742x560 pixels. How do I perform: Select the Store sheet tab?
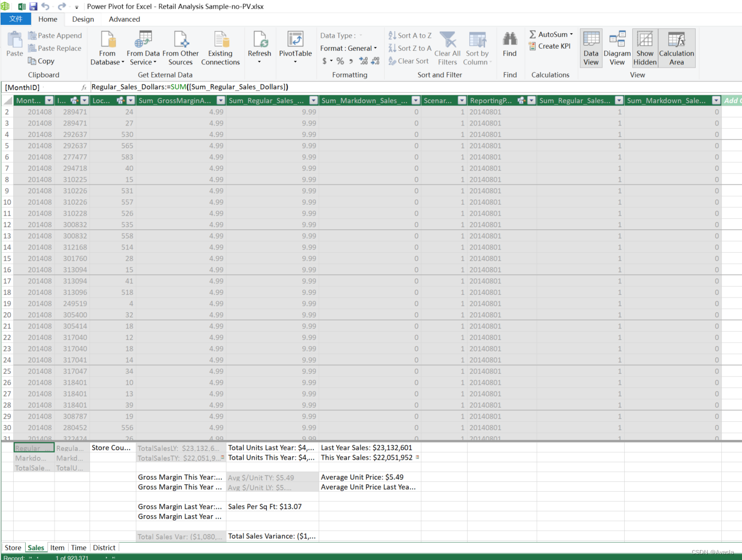coord(13,547)
